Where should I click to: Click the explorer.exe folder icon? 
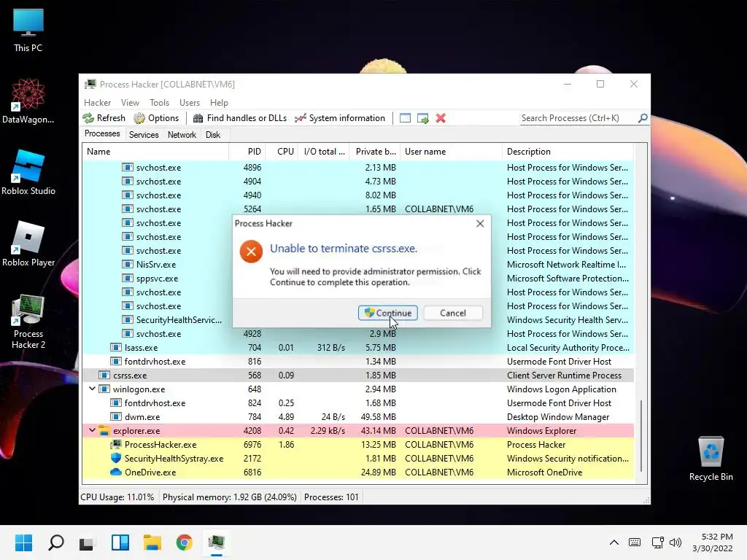click(104, 430)
